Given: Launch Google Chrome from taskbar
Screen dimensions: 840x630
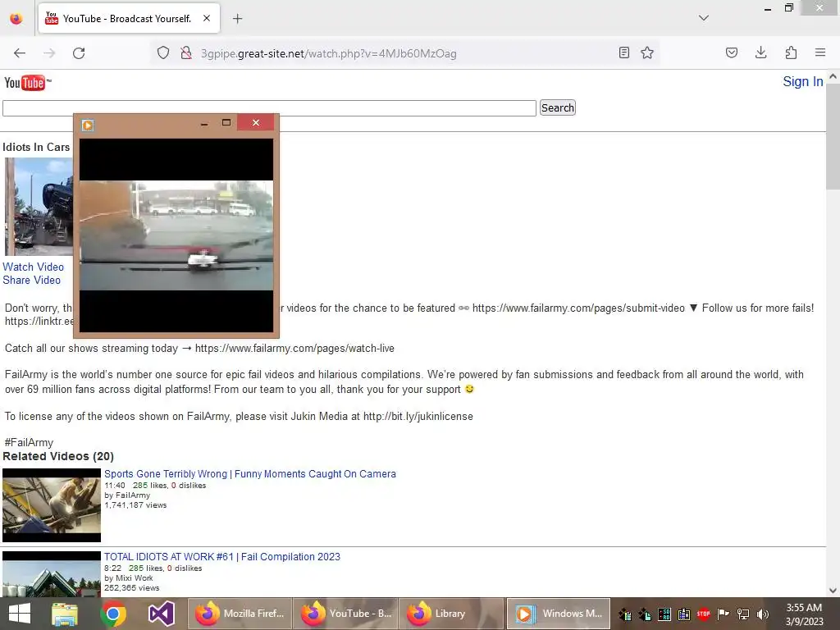Looking at the screenshot, I should pos(113,614).
